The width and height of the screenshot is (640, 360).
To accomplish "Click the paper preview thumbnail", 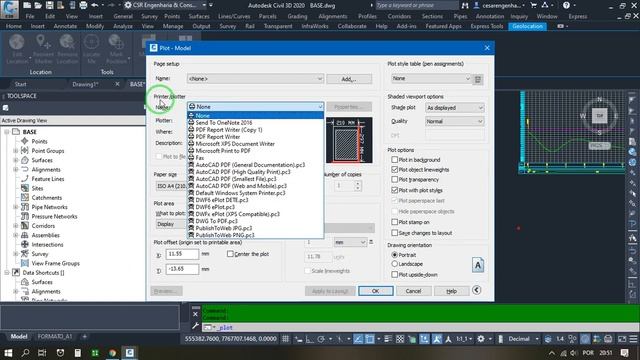I will (x=349, y=140).
